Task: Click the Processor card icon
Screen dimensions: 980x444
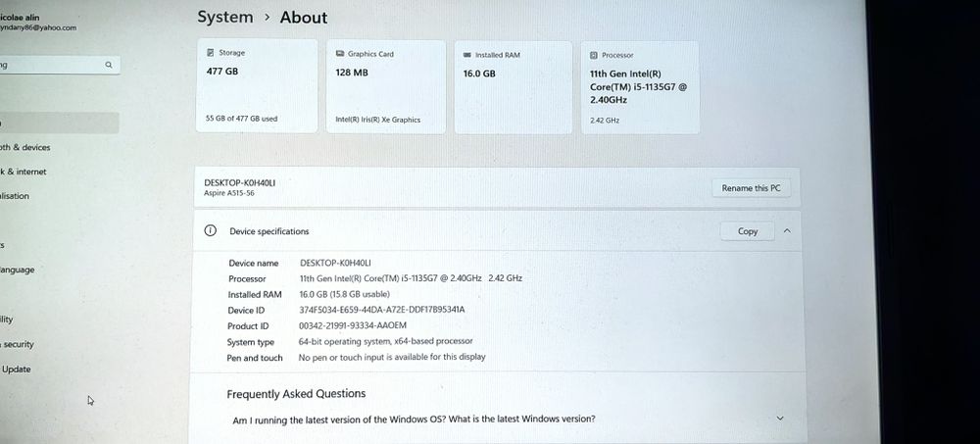Action: click(x=594, y=55)
